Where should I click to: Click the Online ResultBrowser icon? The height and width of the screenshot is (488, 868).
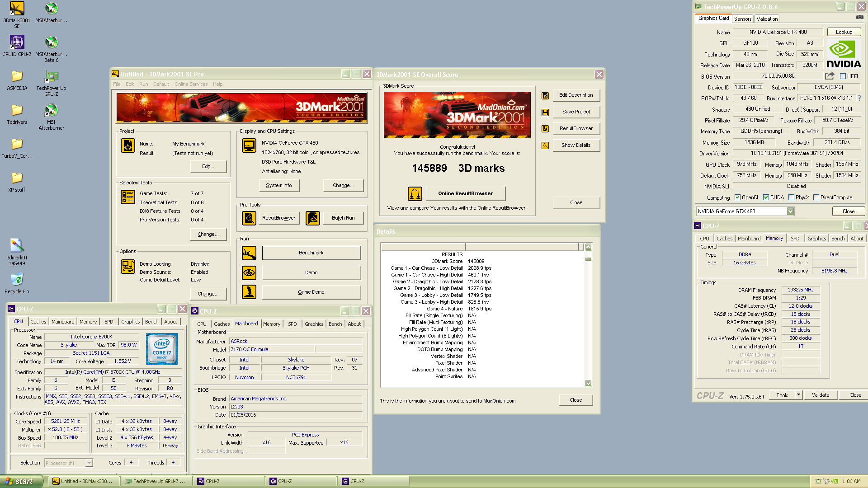point(415,193)
